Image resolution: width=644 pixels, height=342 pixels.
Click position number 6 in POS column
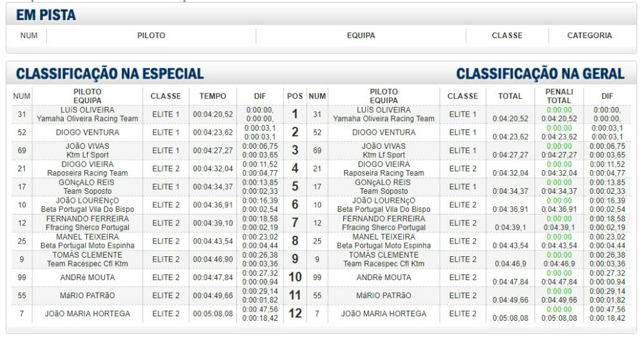pyautogui.click(x=295, y=205)
